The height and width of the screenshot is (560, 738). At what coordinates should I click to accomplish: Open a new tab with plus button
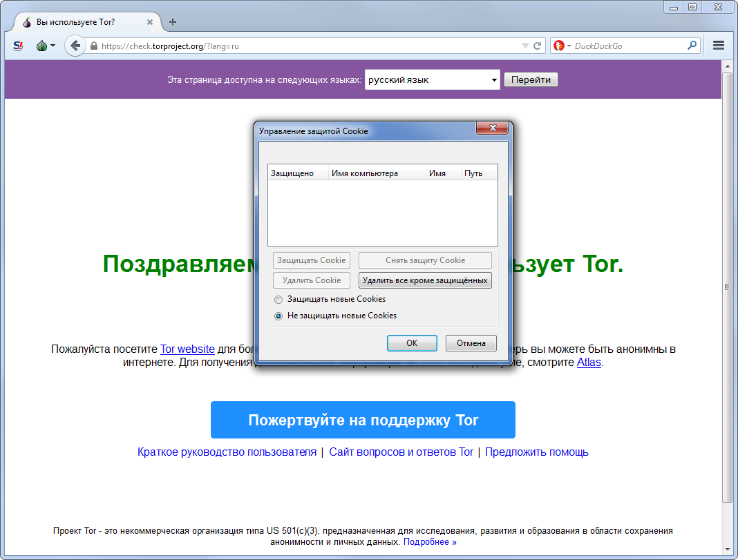[173, 21]
